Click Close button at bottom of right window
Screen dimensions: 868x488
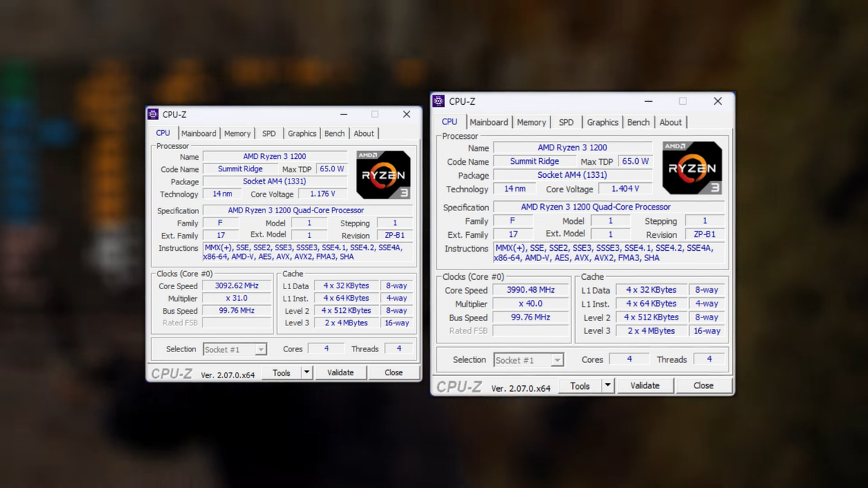704,386
